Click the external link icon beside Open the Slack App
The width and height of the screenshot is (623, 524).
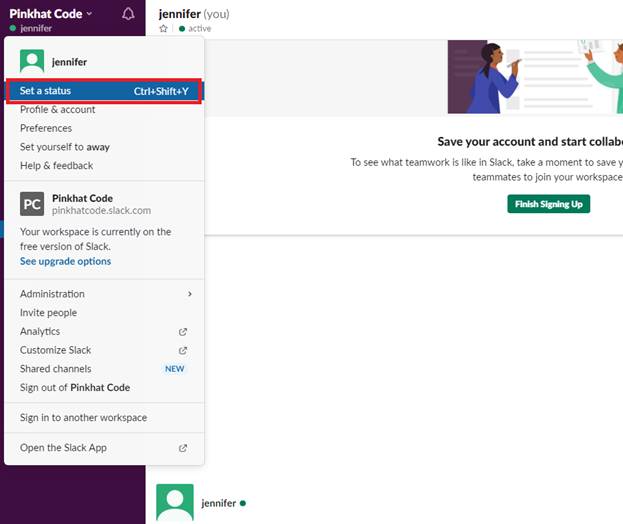(183, 448)
